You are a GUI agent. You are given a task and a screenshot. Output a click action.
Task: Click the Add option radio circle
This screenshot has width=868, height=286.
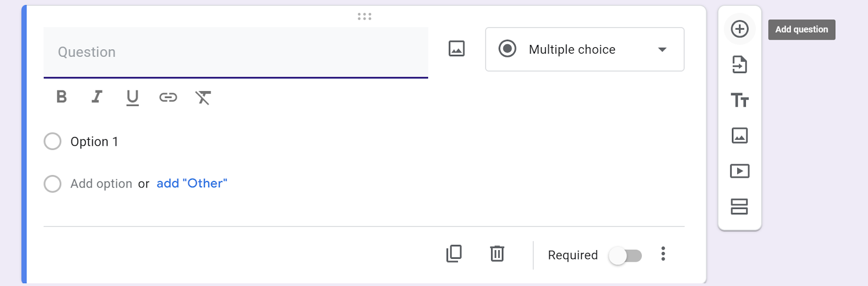(53, 184)
